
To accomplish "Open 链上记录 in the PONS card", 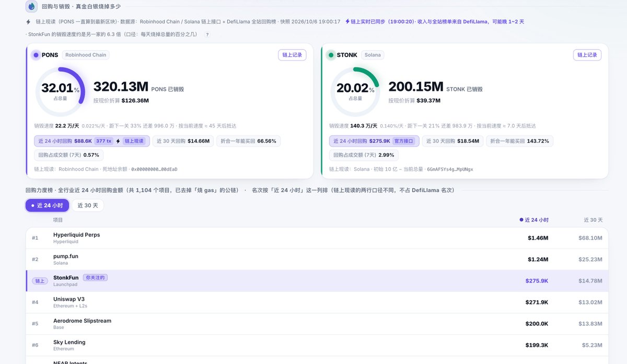I will 292,55.
